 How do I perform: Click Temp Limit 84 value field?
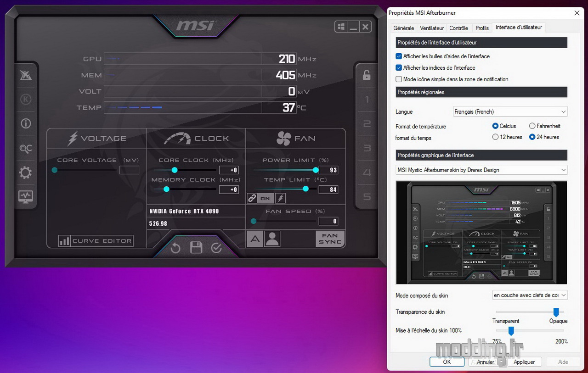328,189
